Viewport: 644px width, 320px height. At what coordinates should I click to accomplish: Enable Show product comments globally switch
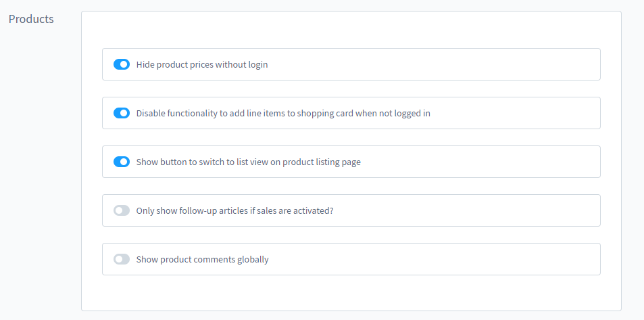click(x=122, y=259)
